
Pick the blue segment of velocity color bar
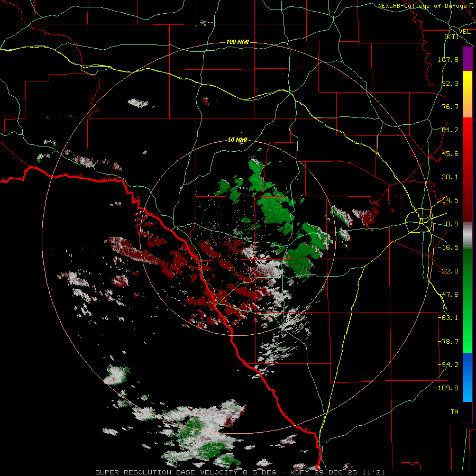point(467,377)
